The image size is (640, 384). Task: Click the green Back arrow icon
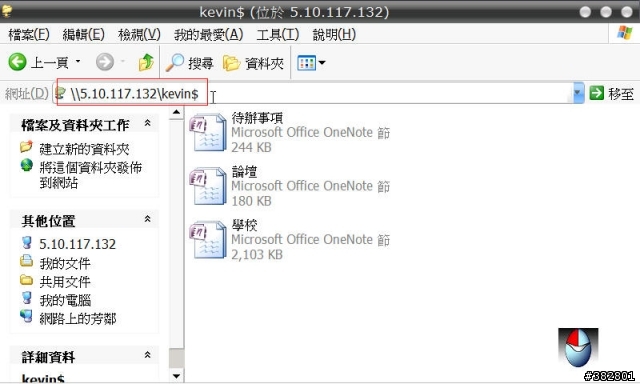17,62
